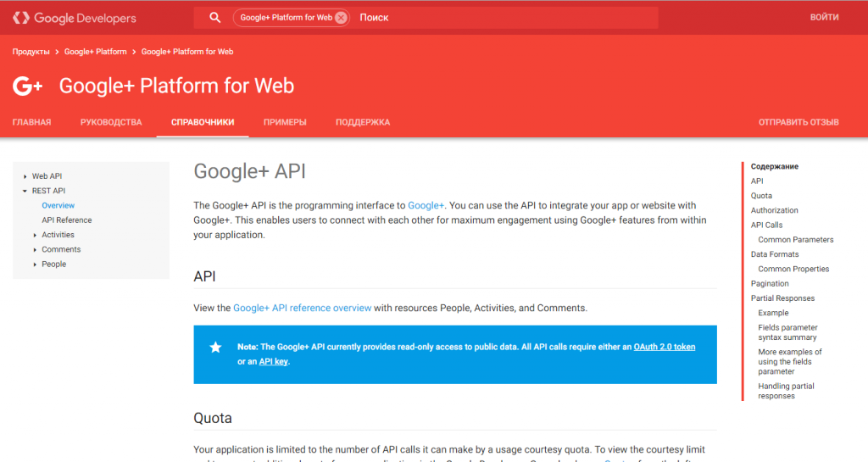
Task: Open Activities in sidebar
Action: point(58,235)
